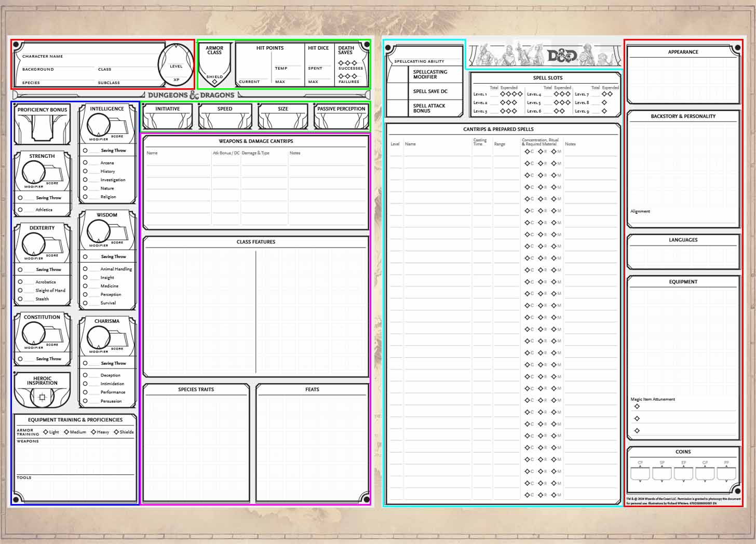Mark the Constitution Saving Throw circle
Image resolution: width=756 pixels, height=544 pixels.
tap(20, 359)
